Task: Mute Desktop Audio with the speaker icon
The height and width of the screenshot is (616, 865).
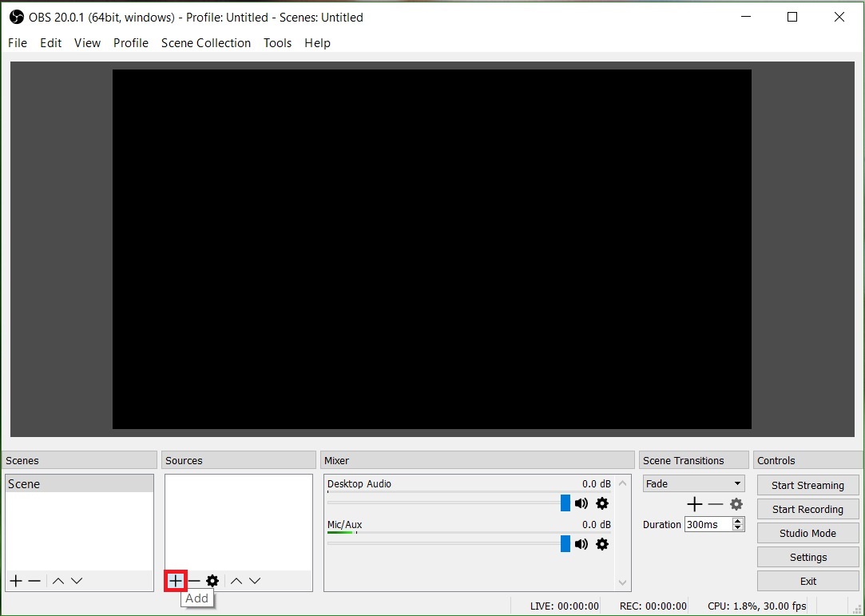Action: click(581, 503)
